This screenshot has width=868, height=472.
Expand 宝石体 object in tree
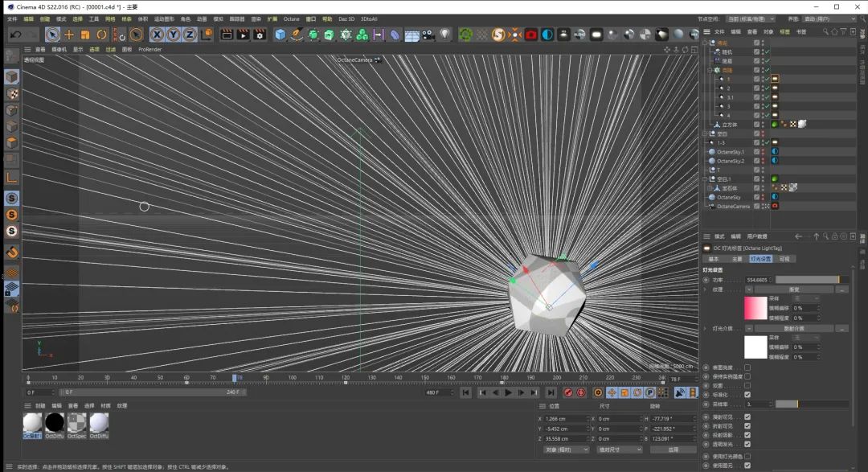pyautogui.click(x=710, y=188)
